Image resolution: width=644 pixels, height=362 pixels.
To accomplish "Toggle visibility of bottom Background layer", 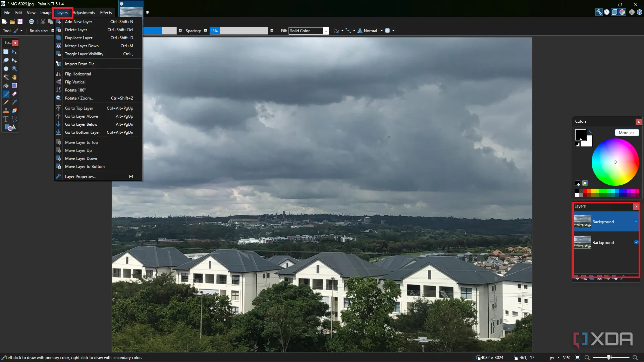I will click(x=636, y=242).
